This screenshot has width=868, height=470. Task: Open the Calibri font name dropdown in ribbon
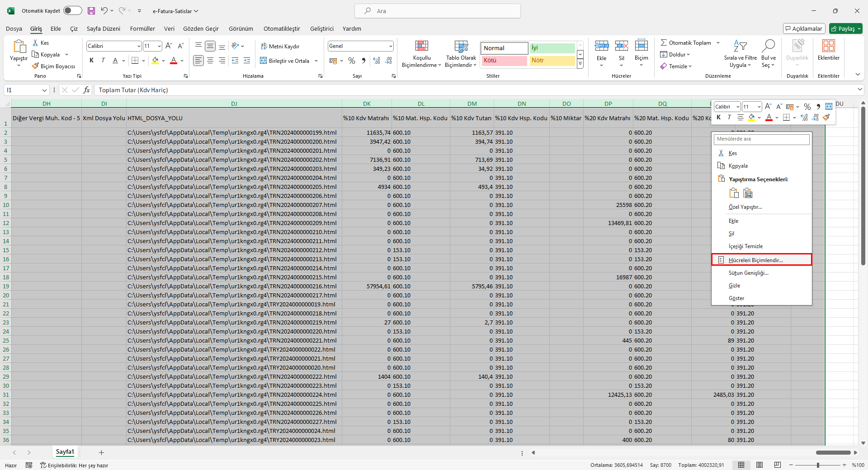[x=139, y=46]
